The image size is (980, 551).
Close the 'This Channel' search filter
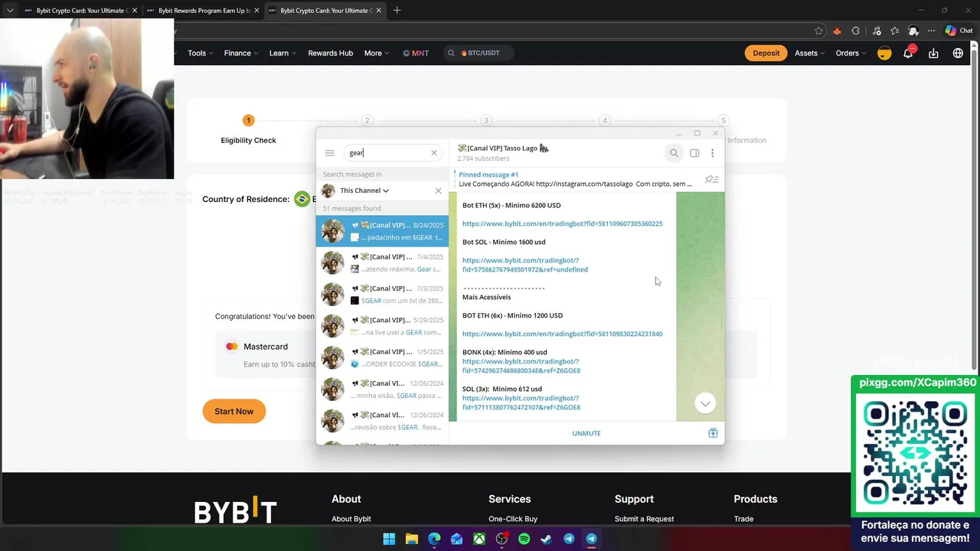coord(438,191)
